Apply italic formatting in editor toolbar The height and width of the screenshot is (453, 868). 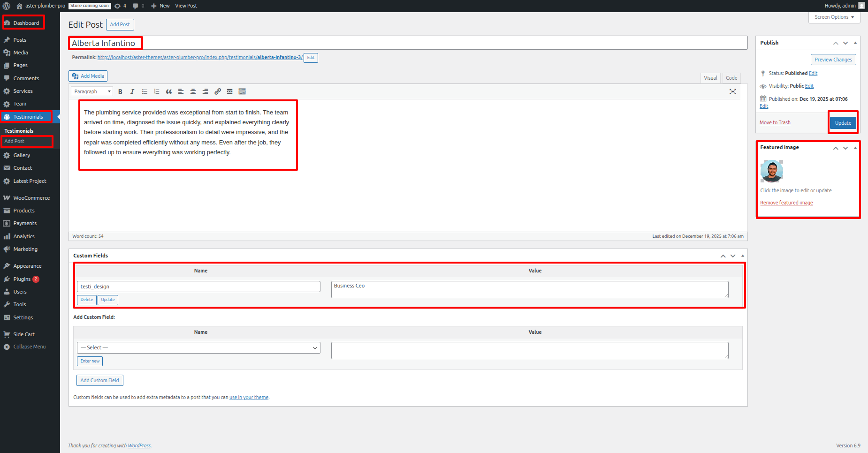[132, 92]
